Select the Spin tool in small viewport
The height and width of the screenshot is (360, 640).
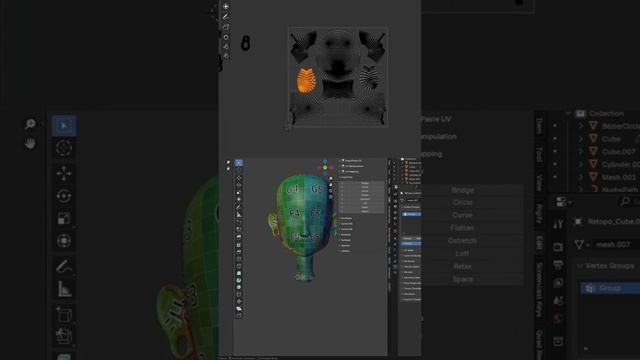[239, 280]
